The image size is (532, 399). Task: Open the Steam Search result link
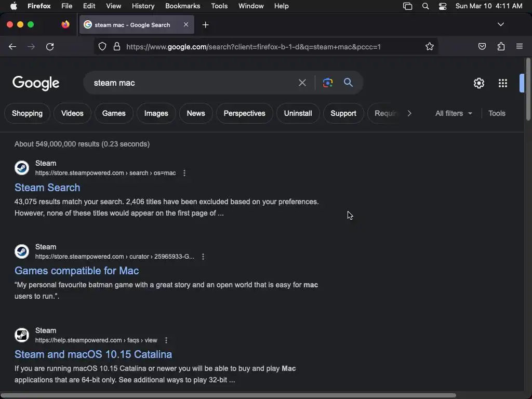(x=47, y=188)
